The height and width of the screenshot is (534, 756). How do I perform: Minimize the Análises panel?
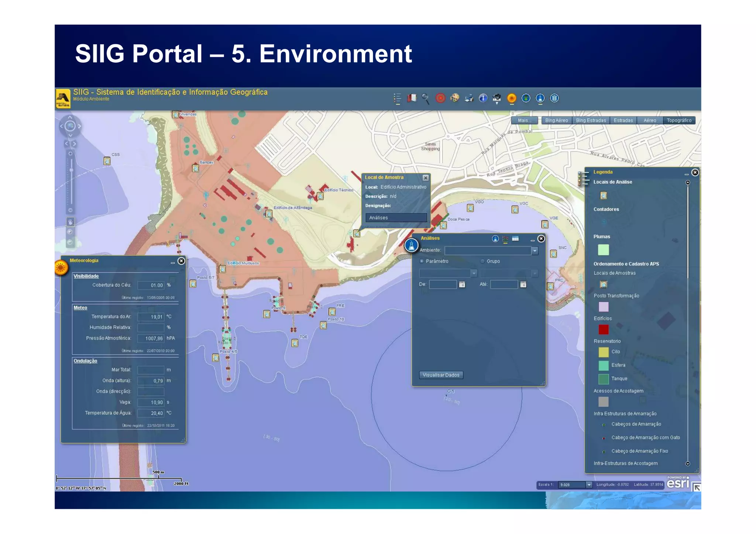(532, 240)
